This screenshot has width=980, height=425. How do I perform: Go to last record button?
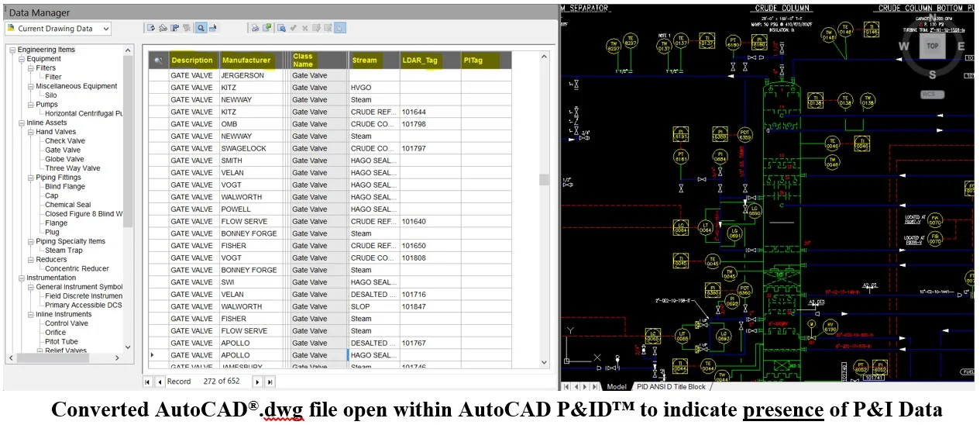(x=270, y=382)
